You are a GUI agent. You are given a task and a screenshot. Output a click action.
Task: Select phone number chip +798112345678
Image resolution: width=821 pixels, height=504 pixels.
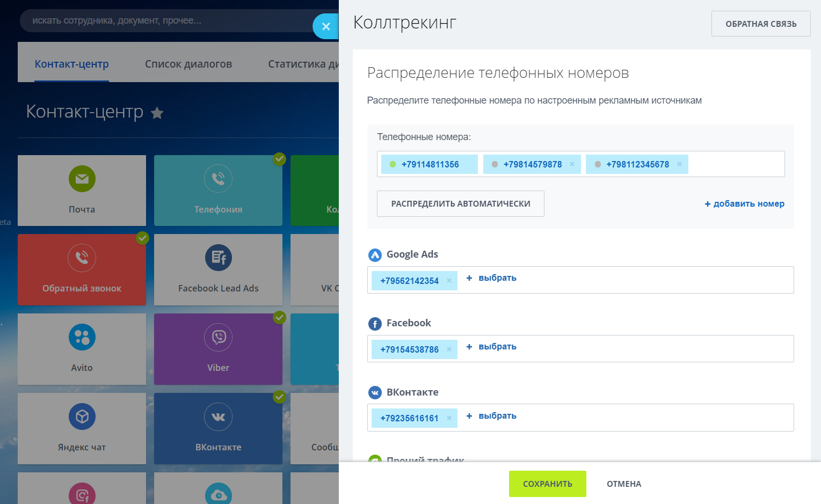[637, 164]
